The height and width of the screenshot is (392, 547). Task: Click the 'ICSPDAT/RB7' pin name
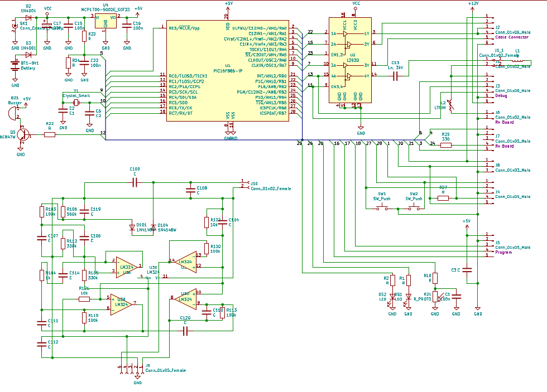pos(273,113)
